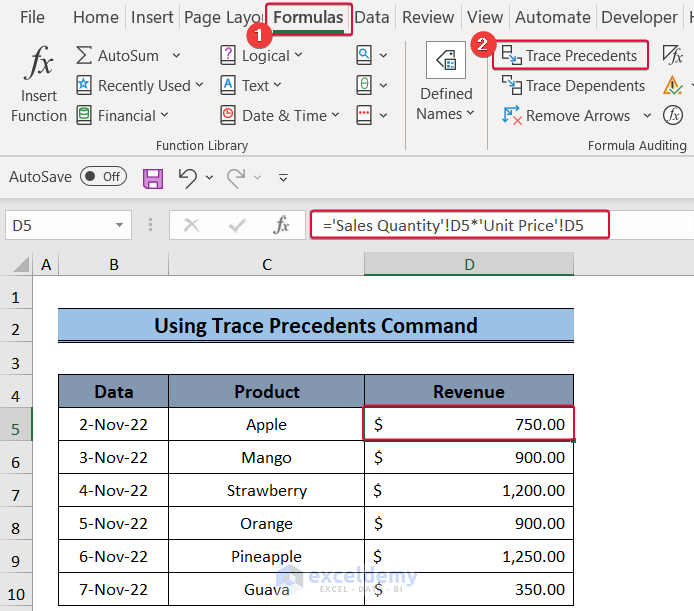Click the fx button beside formula bar
This screenshot has width=694, height=611.
coord(281,225)
